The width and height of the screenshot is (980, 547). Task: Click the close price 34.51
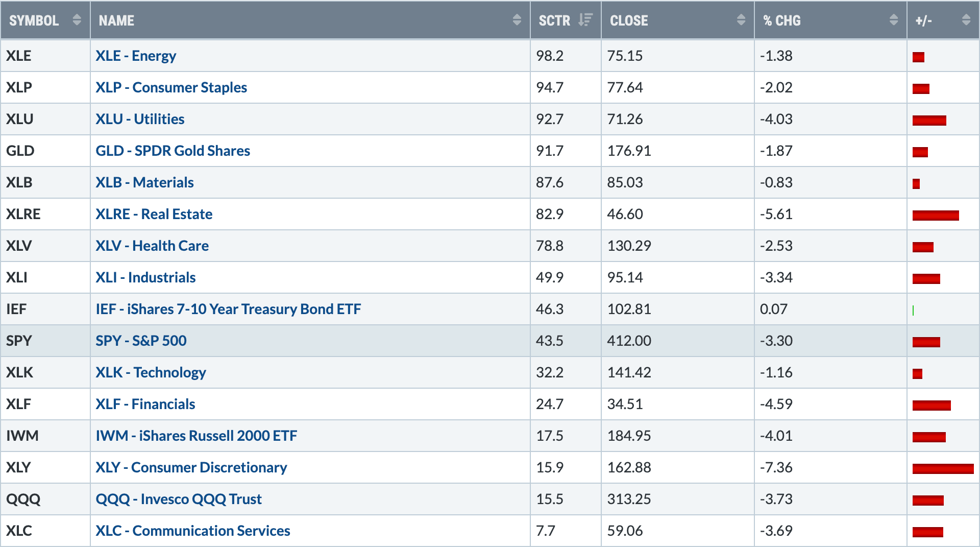pyautogui.click(x=625, y=404)
